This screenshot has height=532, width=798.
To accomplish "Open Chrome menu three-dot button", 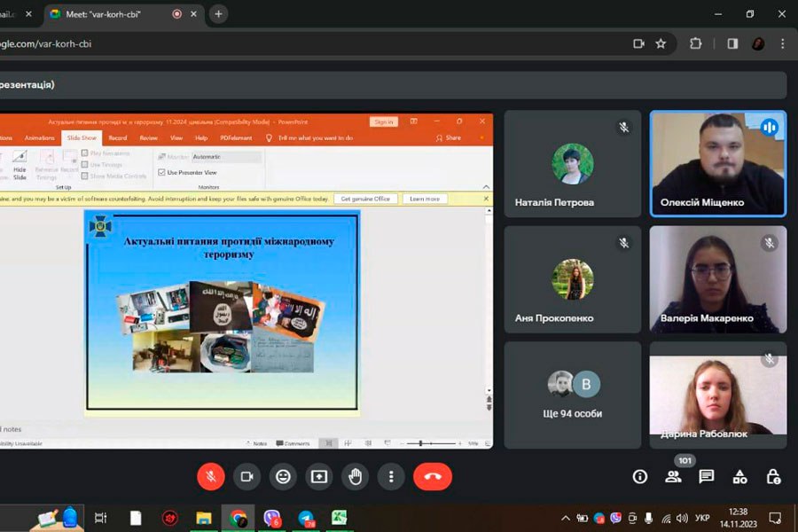I will [x=782, y=43].
